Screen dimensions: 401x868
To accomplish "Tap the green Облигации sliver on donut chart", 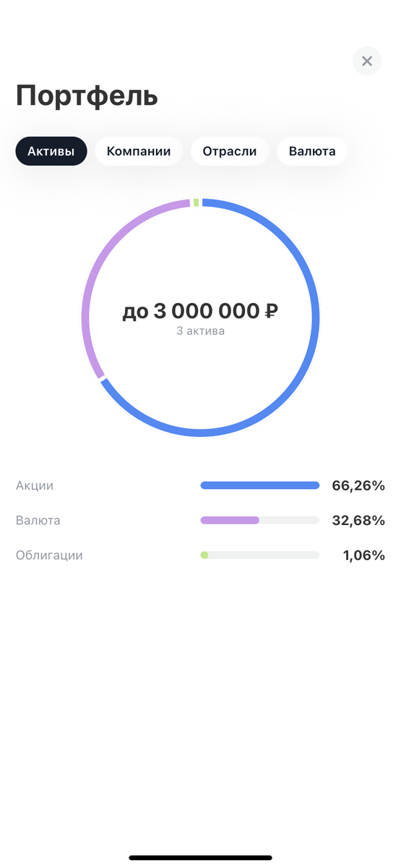I will tap(196, 203).
